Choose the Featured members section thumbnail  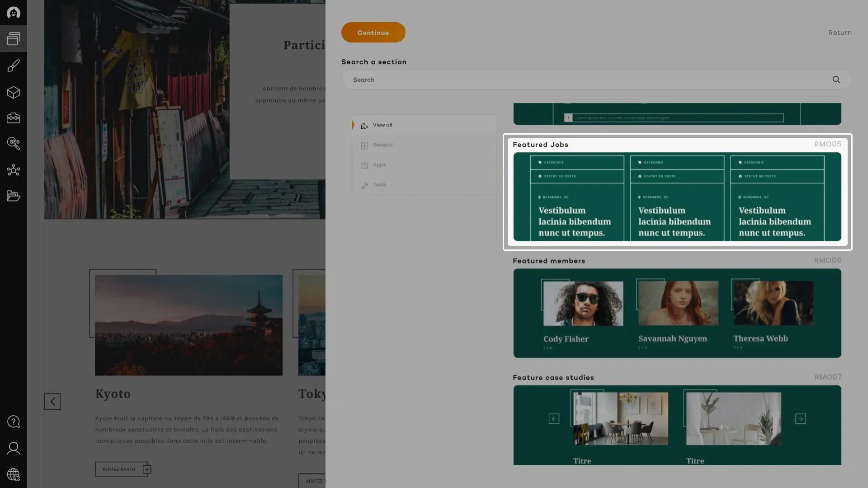coord(677,313)
